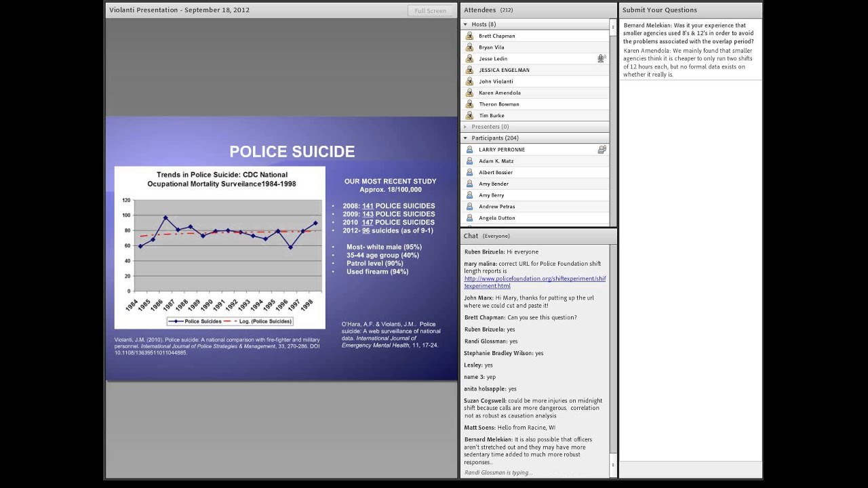Viewport: 868px width, 488px height.
Task: Click host icon beside Jesse Ledin
Action: click(469, 59)
